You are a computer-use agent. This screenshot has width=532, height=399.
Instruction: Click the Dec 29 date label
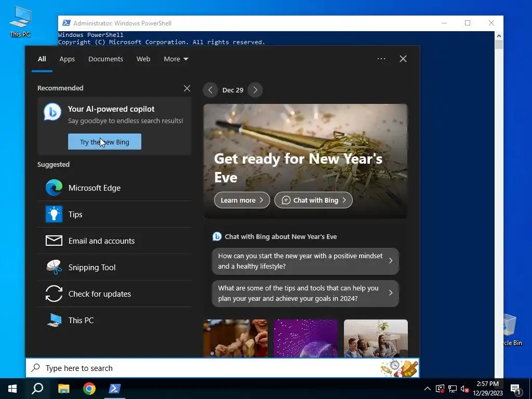tap(233, 90)
